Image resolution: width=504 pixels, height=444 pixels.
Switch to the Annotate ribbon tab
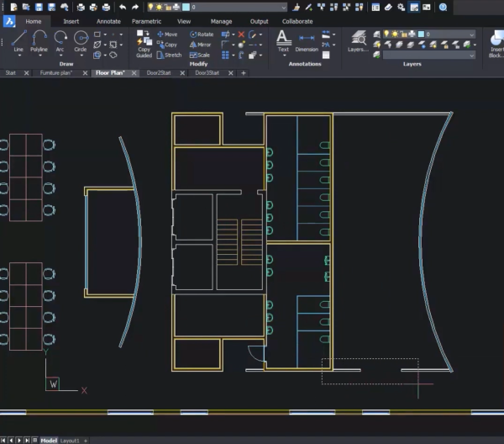108,21
